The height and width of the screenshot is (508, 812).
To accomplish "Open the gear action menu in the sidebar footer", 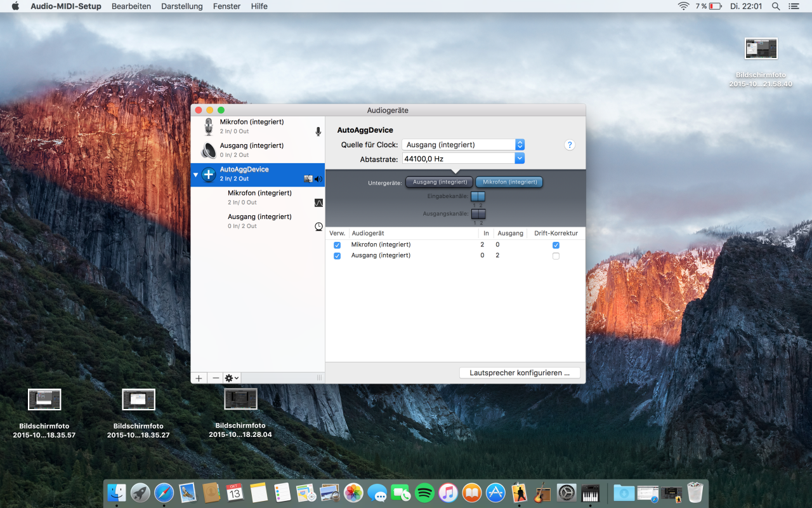I will pos(232,378).
